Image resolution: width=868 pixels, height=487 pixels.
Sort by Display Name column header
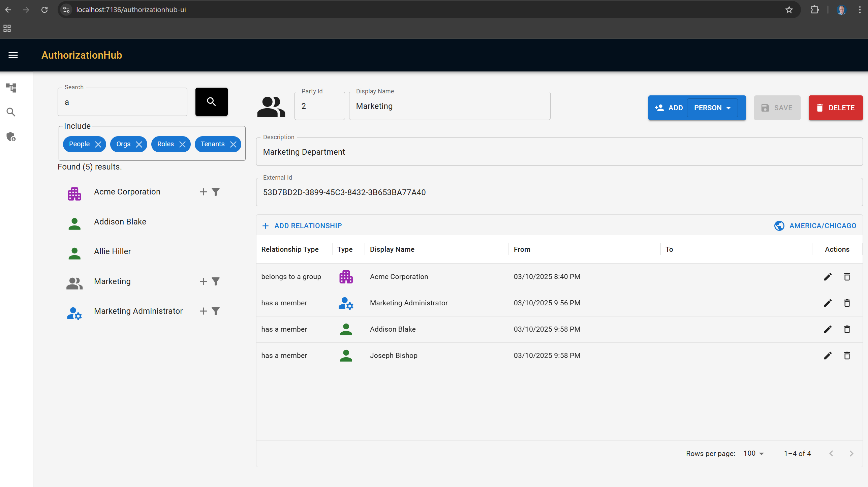[392, 249]
